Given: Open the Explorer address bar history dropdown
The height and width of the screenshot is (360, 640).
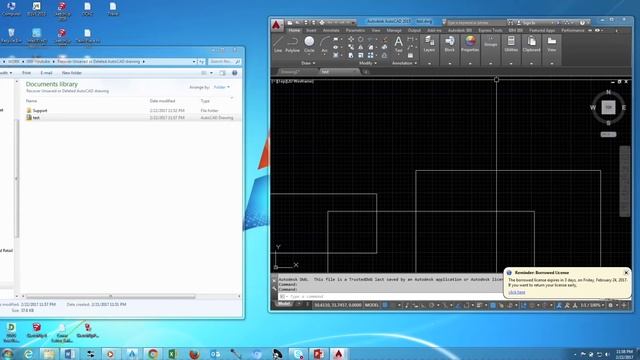Looking at the screenshot, I should click(x=194, y=62).
